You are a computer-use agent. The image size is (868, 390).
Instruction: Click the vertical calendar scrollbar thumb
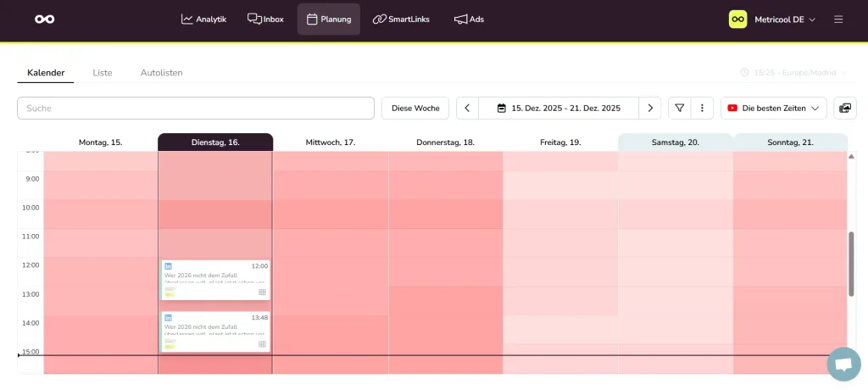[x=851, y=264]
